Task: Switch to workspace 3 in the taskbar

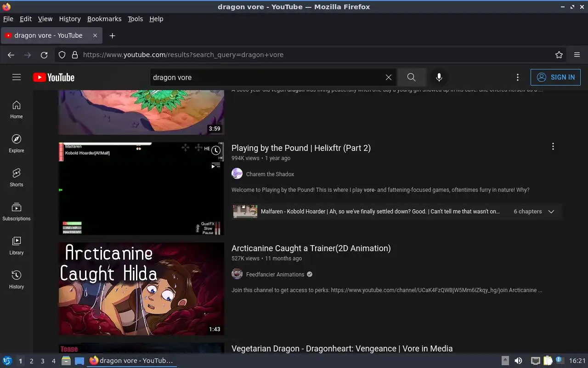Action: click(43, 361)
